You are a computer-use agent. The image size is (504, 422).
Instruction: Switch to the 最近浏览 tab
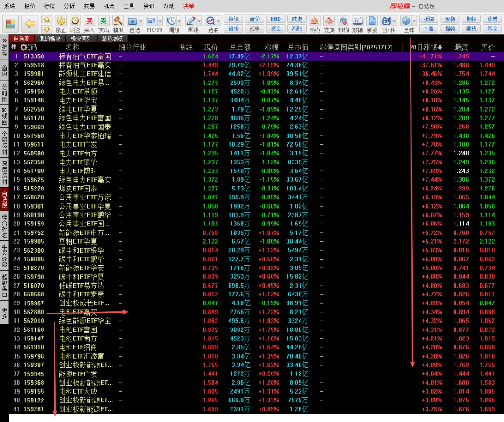tap(112, 39)
